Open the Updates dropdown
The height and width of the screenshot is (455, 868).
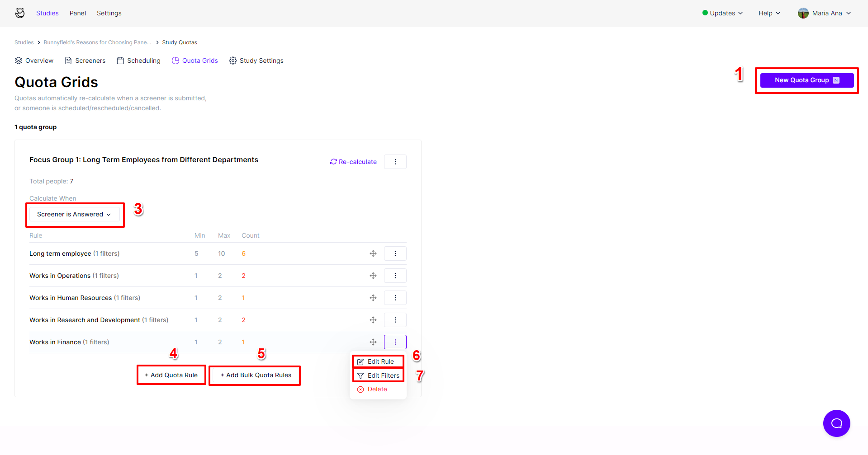click(722, 13)
